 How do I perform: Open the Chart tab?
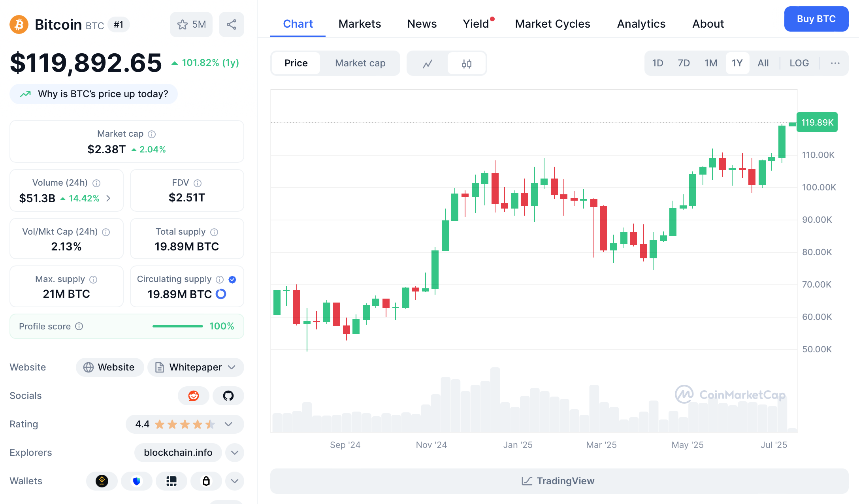click(x=298, y=24)
